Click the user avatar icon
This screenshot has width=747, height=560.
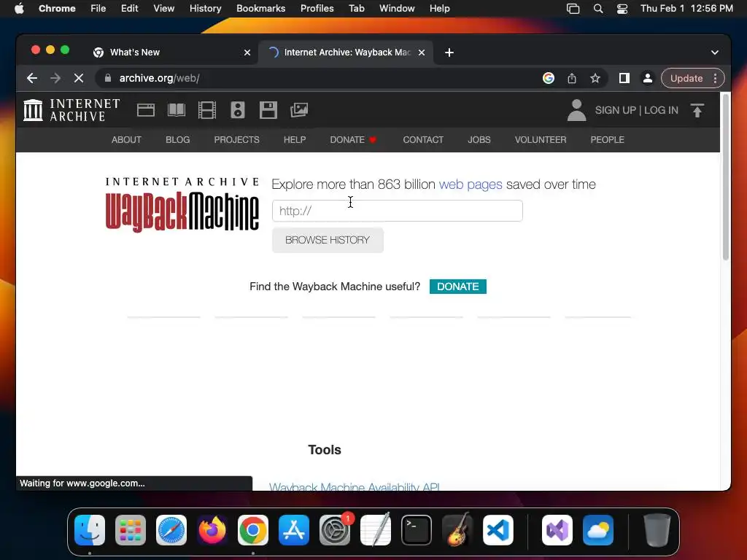point(576,110)
